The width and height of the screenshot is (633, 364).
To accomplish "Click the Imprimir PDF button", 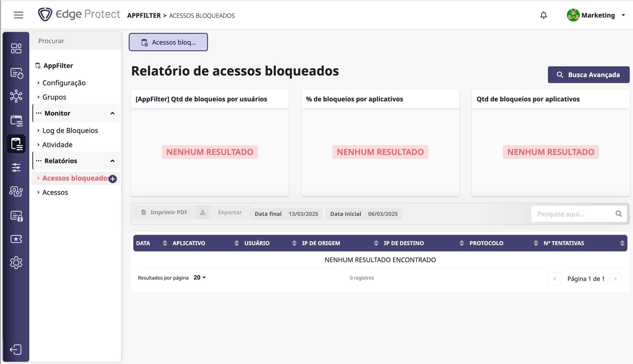I will 164,212.
